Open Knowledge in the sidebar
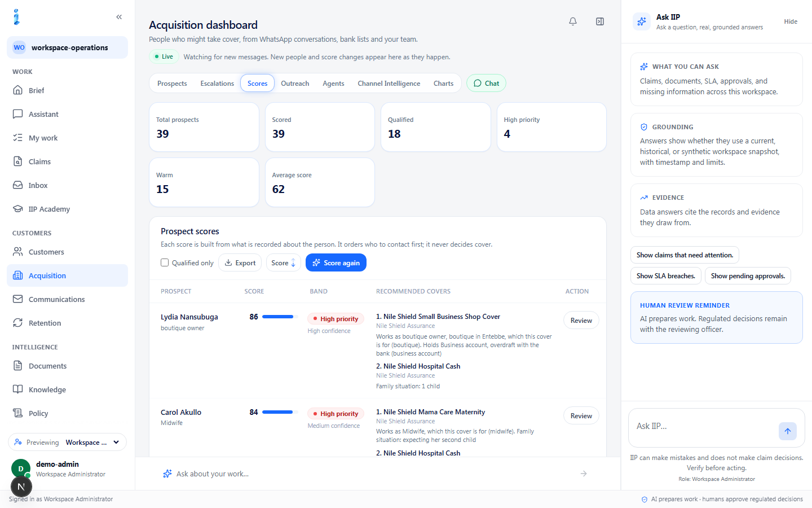Image resolution: width=812 pixels, height=508 pixels. tap(67, 389)
